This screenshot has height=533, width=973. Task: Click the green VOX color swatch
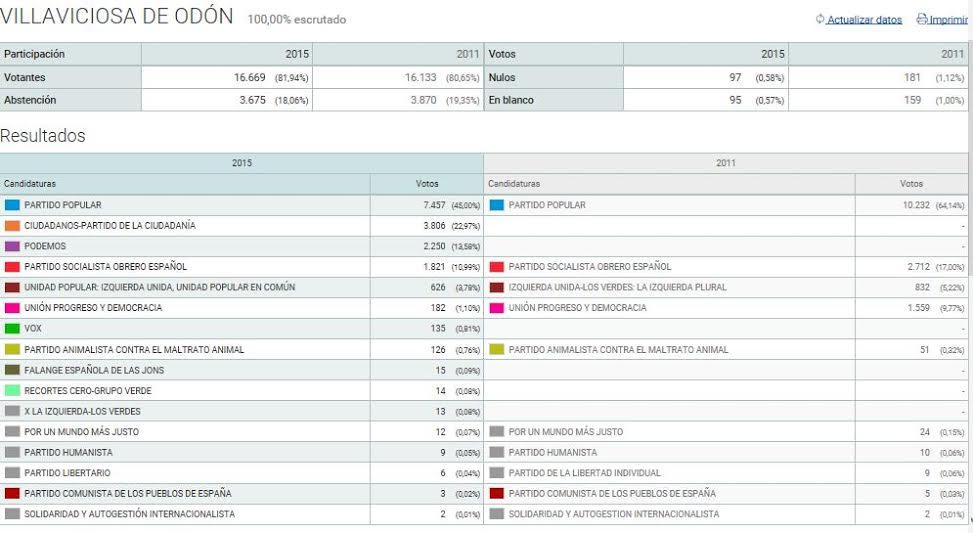pyautogui.click(x=12, y=329)
